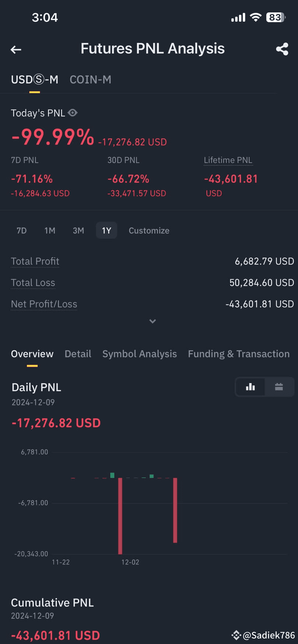
Task: Open Customize date range
Action: [149, 230]
